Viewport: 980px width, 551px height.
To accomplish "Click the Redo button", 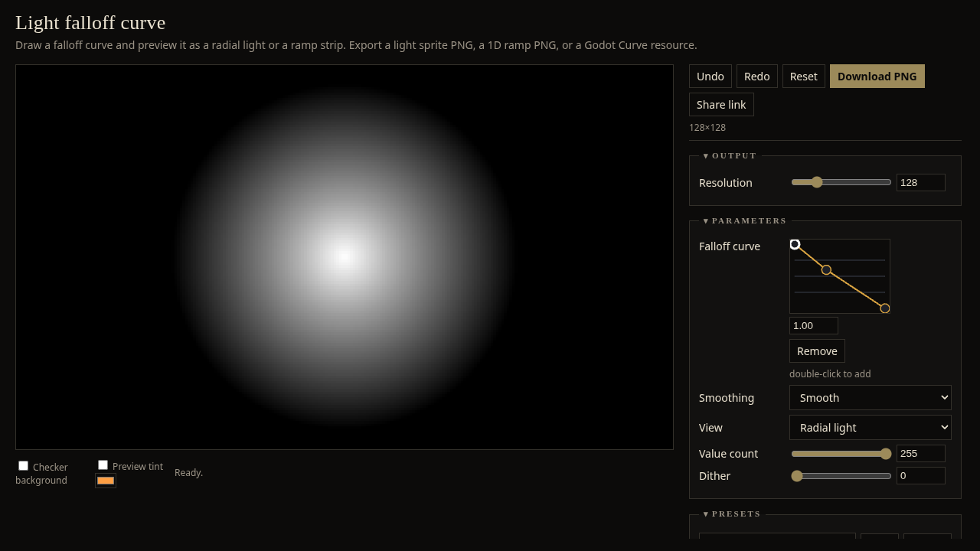I will pyautogui.click(x=756, y=77).
